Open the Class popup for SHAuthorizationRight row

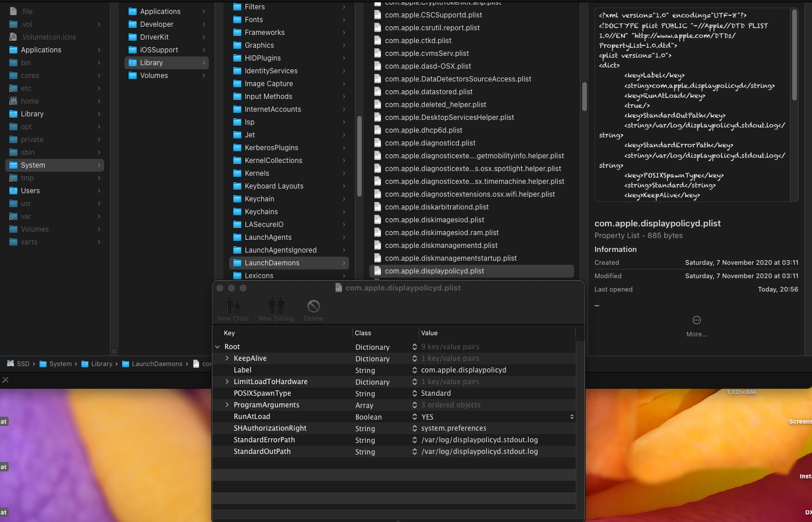[414, 428]
